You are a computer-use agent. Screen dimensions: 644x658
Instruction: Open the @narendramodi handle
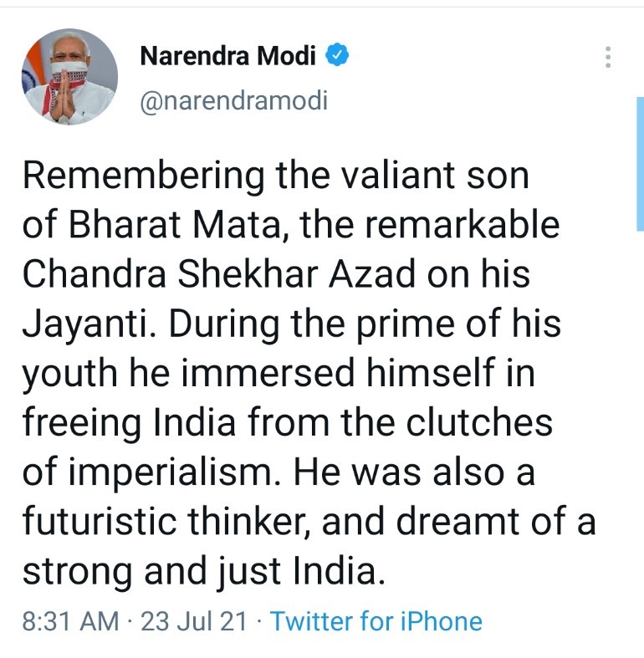tap(233, 101)
